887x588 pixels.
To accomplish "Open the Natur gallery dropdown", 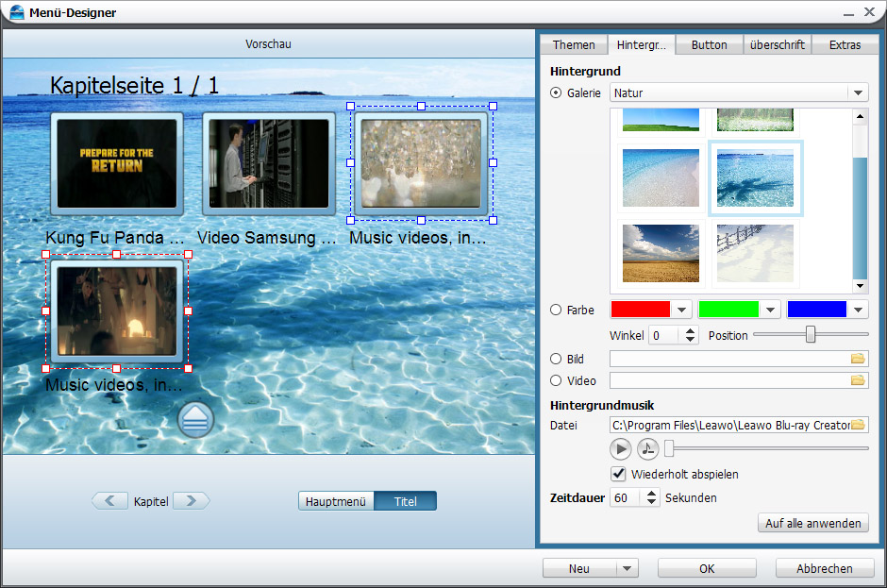I will tap(857, 93).
